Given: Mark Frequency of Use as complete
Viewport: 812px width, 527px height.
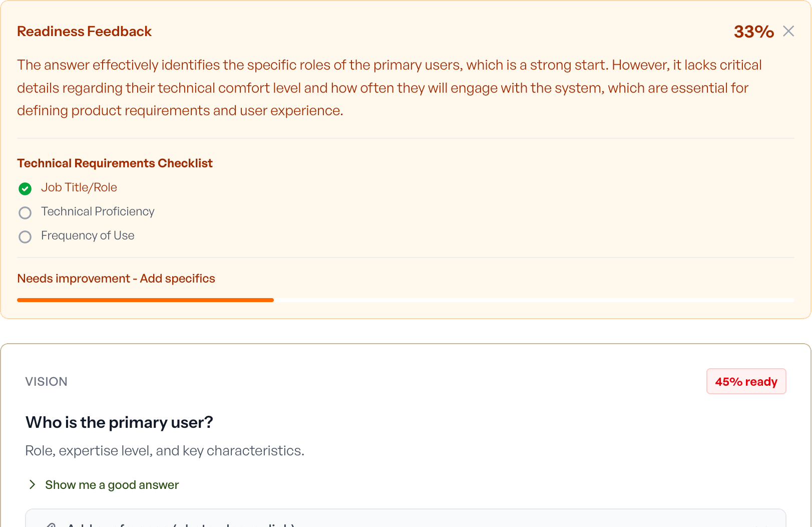Looking at the screenshot, I should click(25, 237).
